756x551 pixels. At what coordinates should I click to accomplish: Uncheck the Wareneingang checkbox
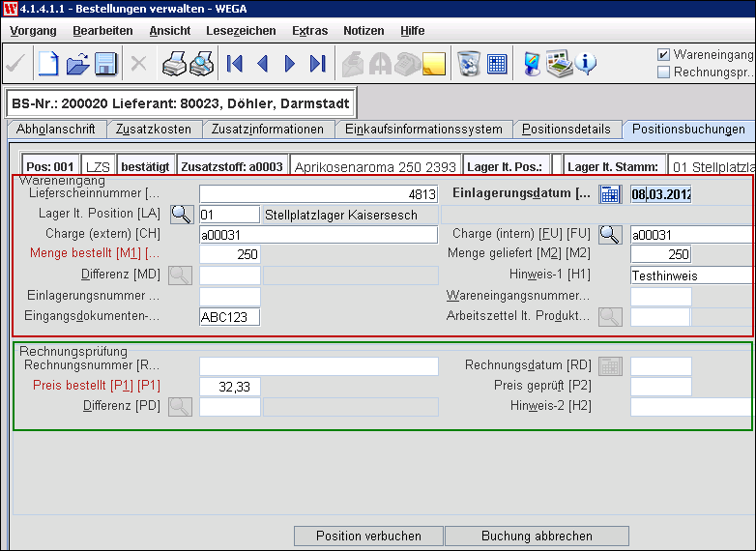click(x=663, y=55)
